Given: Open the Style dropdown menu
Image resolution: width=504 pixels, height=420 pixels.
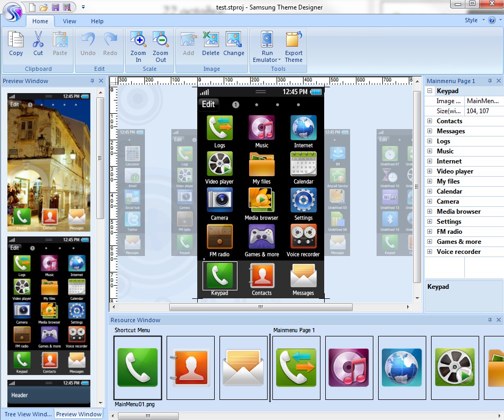Looking at the screenshot, I should click(x=475, y=20).
